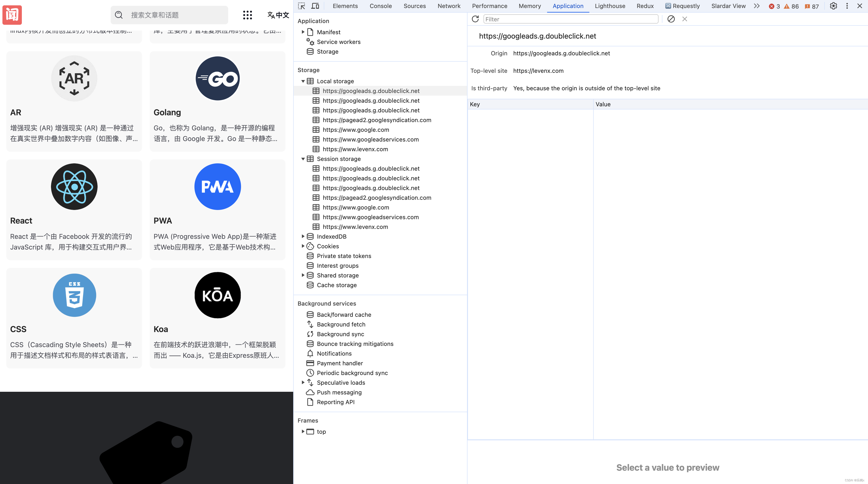Viewport: 868px width, 484px height.
Task: Open Push messaging service
Action: 339,392
